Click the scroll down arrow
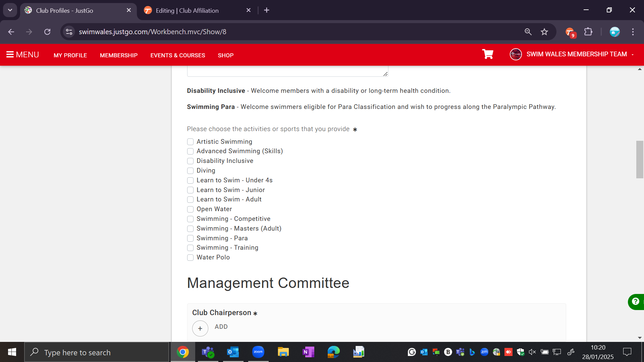Viewport: 644px width, 362px height. [x=640, y=338]
